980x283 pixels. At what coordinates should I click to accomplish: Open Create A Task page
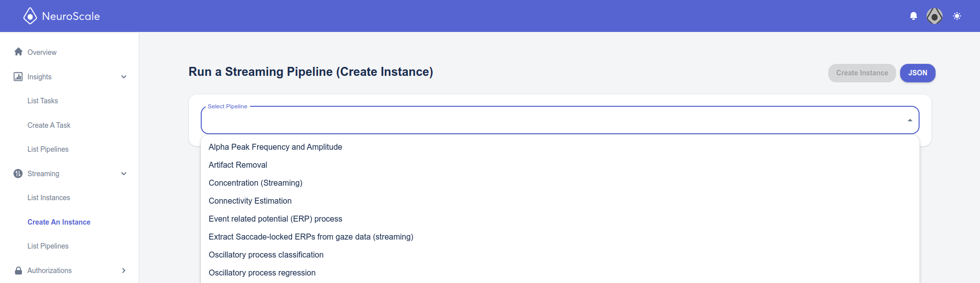tap(49, 125)
